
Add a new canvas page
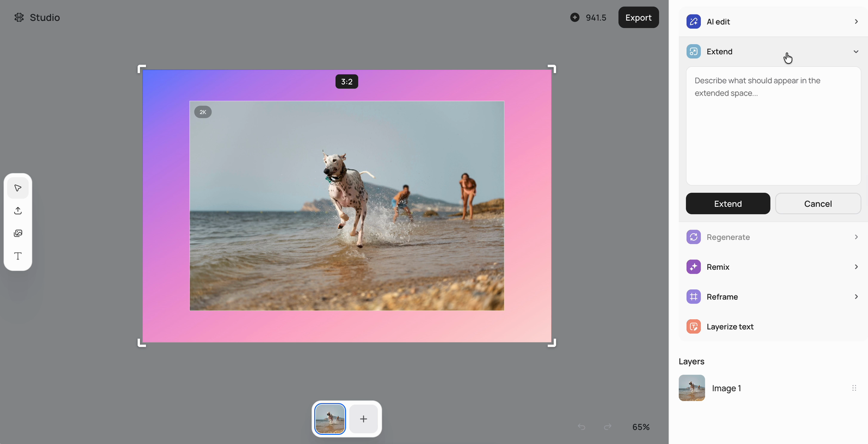[363, 419]
